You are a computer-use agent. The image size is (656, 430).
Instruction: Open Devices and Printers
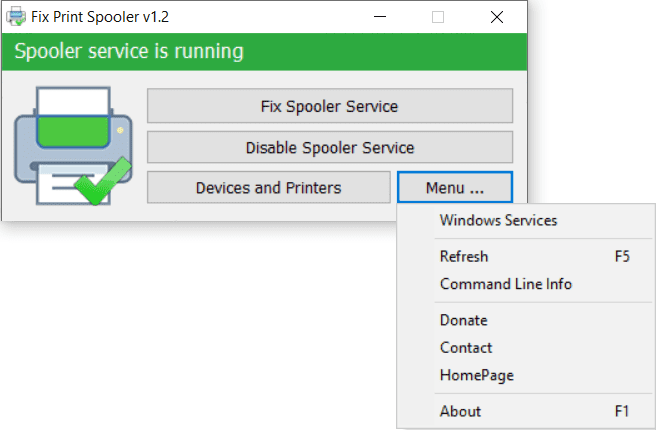coord(268,187)
